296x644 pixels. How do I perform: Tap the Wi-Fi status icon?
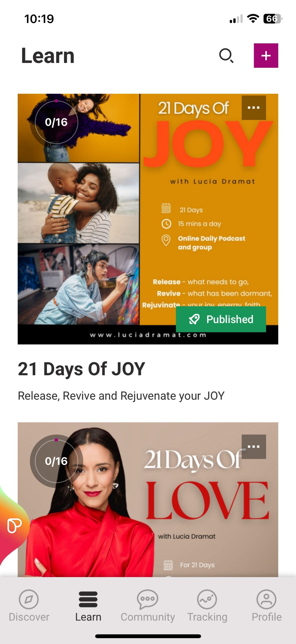click(x=253, y=18)
